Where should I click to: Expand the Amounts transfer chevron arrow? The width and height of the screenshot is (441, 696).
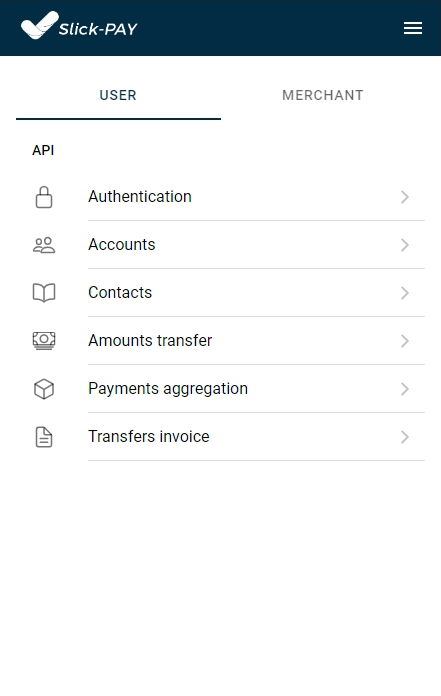point(405,341)
